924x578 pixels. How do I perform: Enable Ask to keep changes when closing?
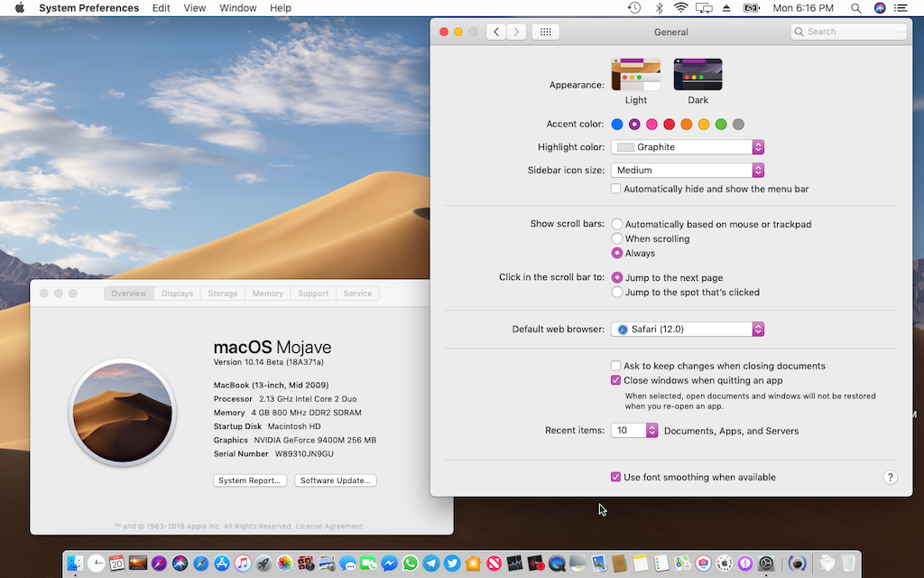(x=615, y=366)
